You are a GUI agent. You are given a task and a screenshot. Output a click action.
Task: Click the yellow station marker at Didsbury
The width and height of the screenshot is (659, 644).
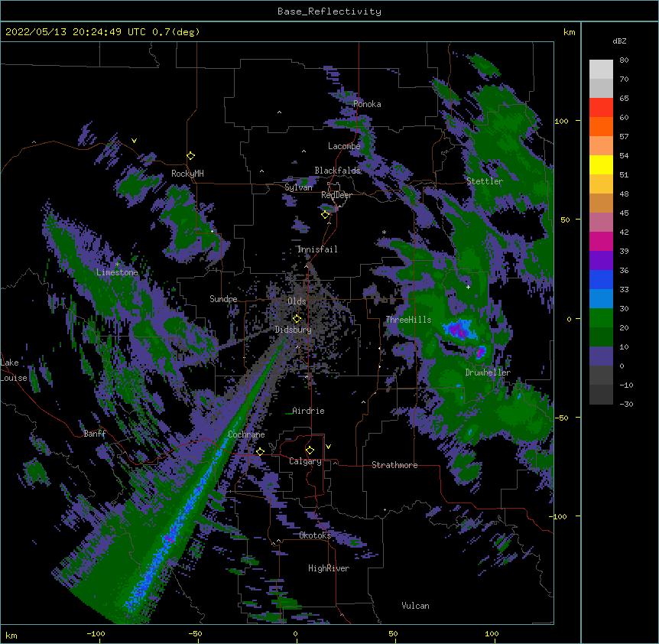(297, 319)
